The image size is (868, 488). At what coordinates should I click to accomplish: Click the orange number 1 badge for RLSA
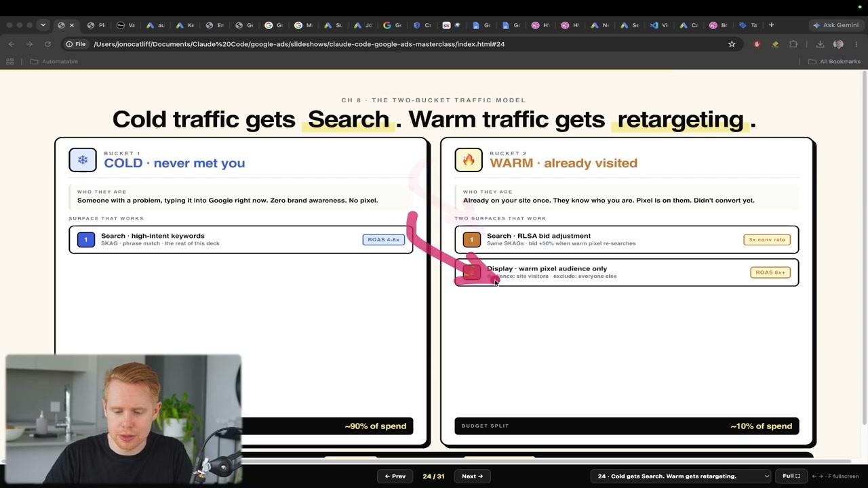tap(472, 239)
